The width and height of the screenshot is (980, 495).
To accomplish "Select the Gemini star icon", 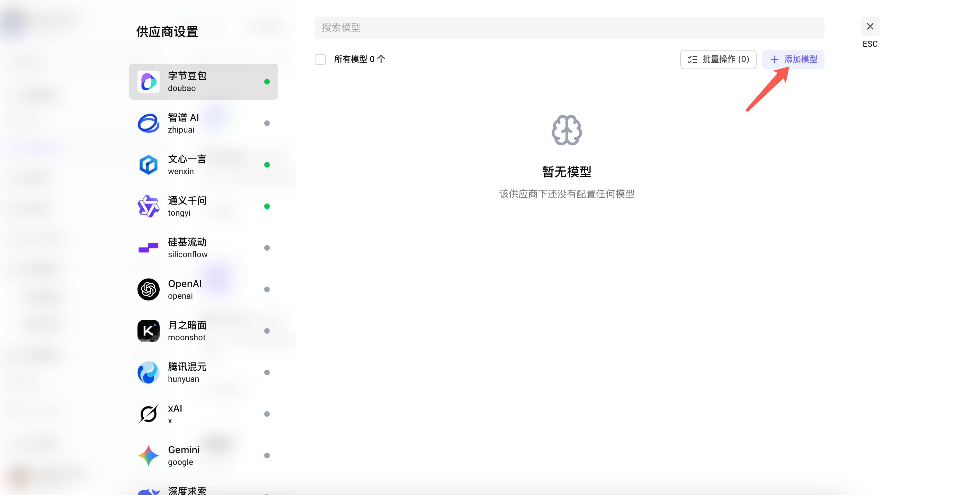I will point(148,456).
